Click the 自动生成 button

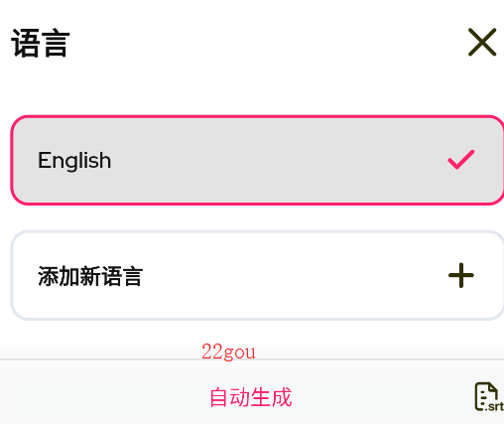tap(251, 397)
